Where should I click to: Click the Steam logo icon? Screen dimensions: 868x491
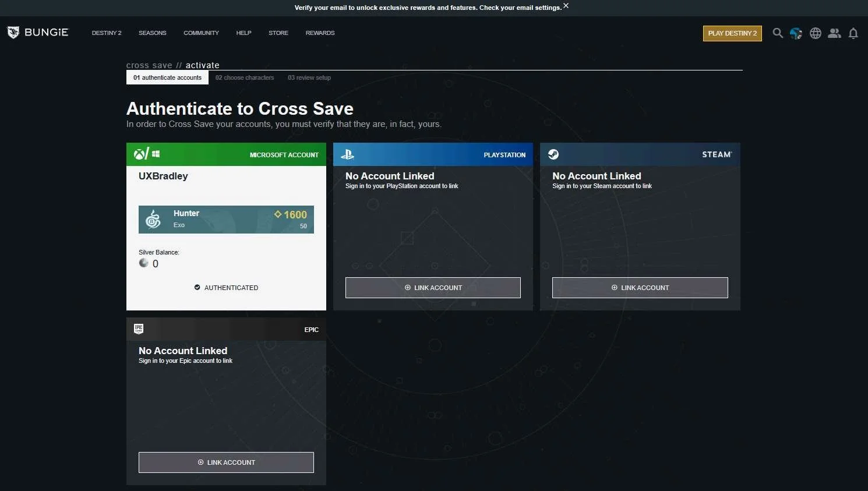click(x=553, y=154)
